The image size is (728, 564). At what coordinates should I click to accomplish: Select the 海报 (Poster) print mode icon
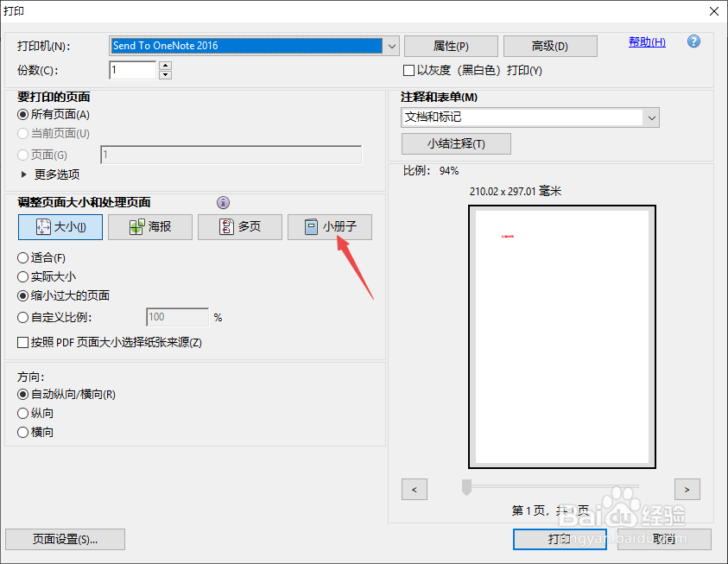pyautogui.click(x=149, y=227)
